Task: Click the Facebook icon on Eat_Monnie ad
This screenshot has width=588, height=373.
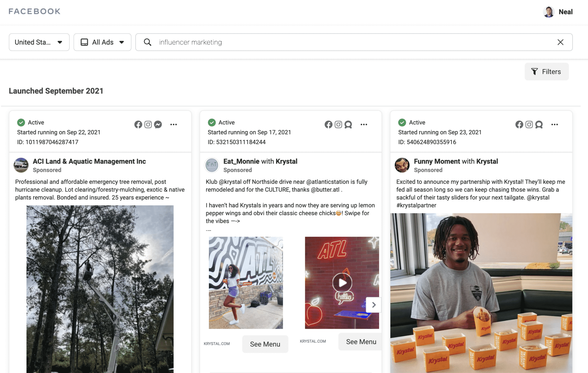Action: (x=328, y=124)
